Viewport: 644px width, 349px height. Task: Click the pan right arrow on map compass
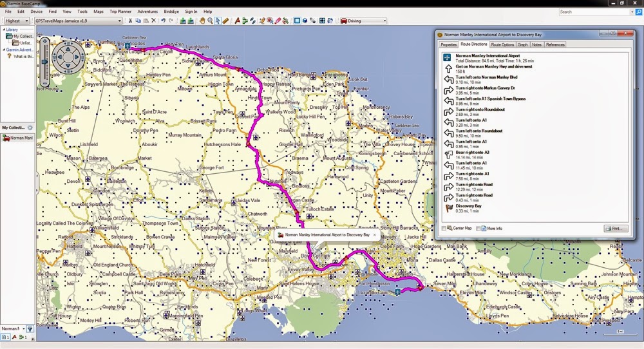pyautogui.click(x=78, y=57)
